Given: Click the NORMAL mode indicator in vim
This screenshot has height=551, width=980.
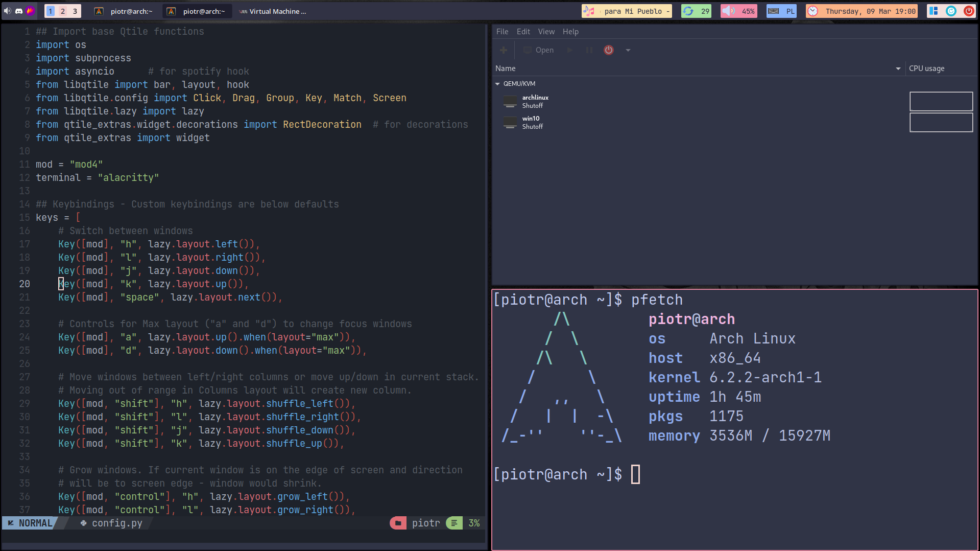Looking at the screenshot, I should tap(30, 523).
